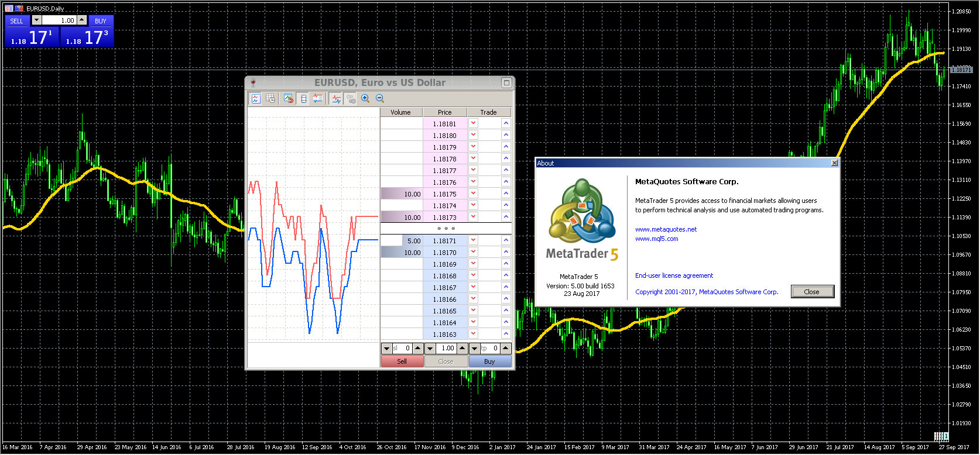Select the 1.18170 price cell
Screen dimensions: 980x455
pyautogui.click(x=445, y=252)
